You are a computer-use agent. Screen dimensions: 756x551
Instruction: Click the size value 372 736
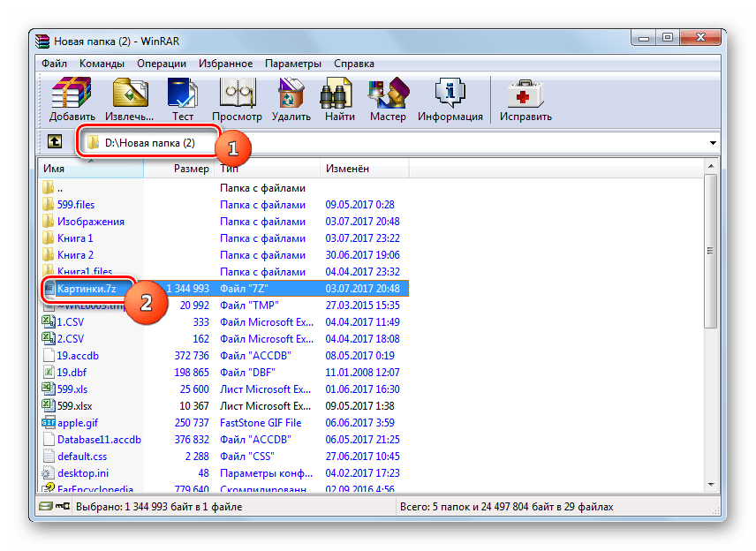[x=192, y=355]
